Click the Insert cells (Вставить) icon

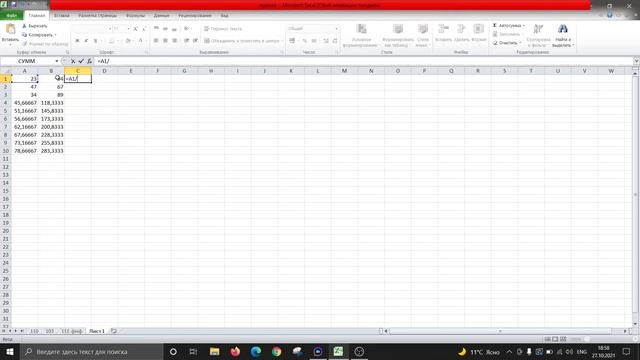pos(443,29)
